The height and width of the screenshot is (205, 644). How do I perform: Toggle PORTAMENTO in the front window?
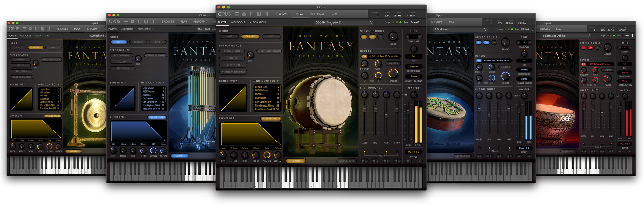(x=232, y=51)
